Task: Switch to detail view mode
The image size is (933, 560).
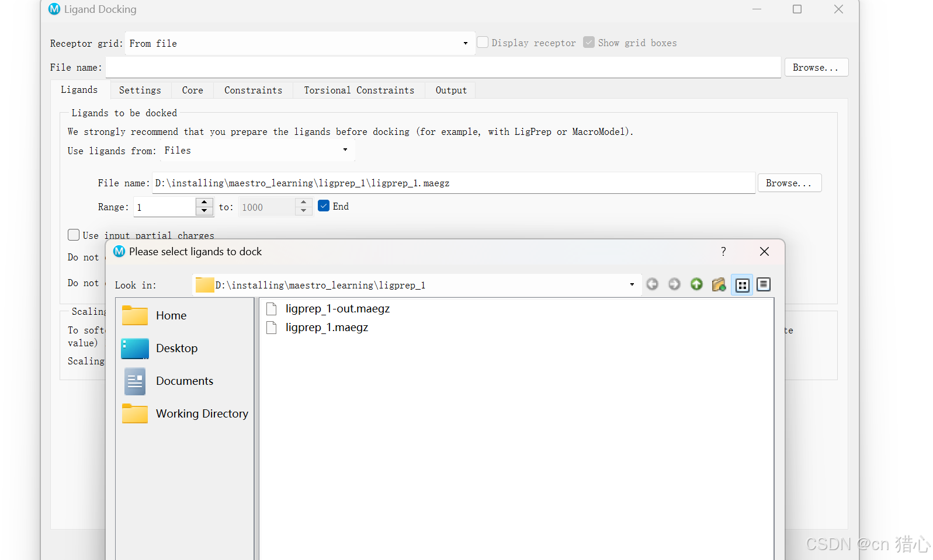Action: 764,284
